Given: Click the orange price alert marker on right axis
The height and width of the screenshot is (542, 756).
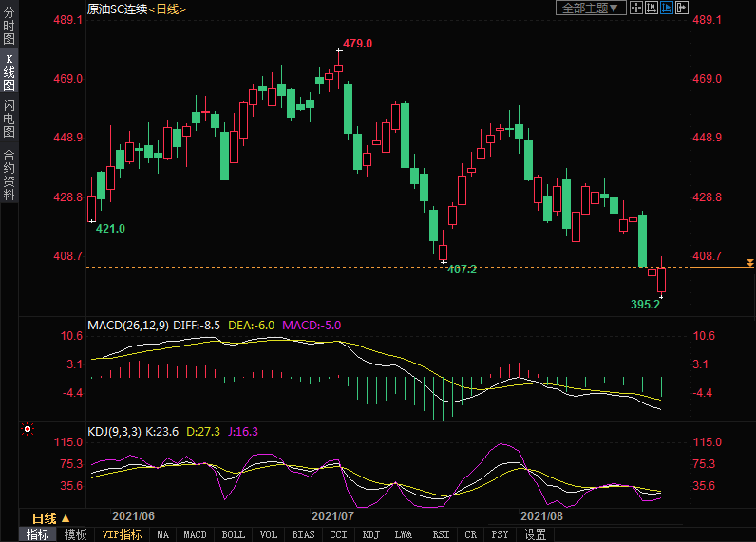Looking at the screenshot, I should [750, 262].
